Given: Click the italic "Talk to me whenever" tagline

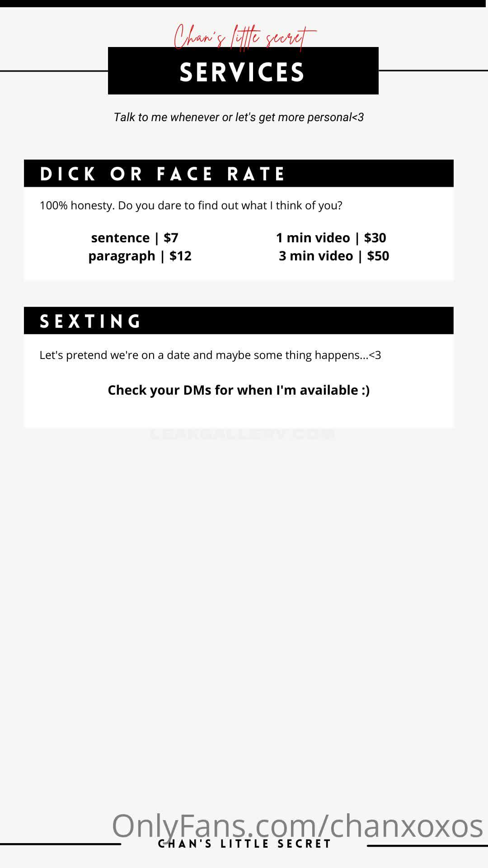Looking at the screenshot, I should tap(239, 118).
